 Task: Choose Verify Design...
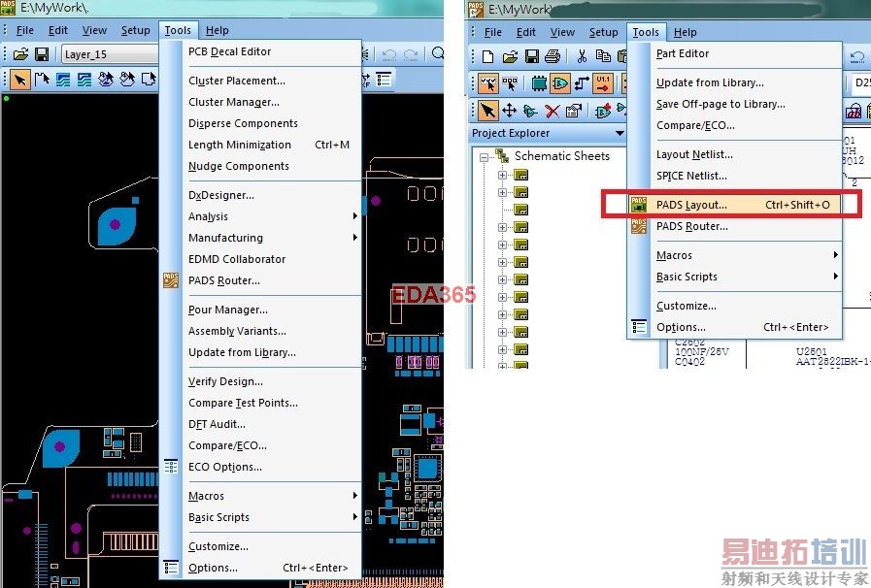point(225,381)
